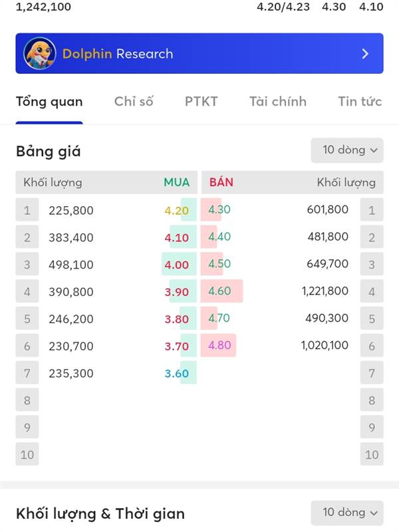Go to the Tin tức tab
Viewport: 399px width, 532px height.
click(x=360, y=102)
